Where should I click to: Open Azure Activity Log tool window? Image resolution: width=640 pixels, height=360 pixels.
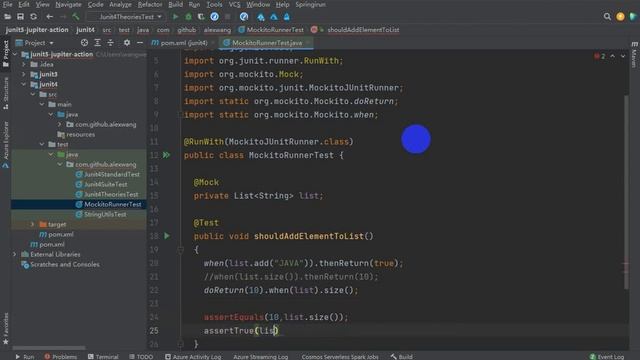pos(193,356)
